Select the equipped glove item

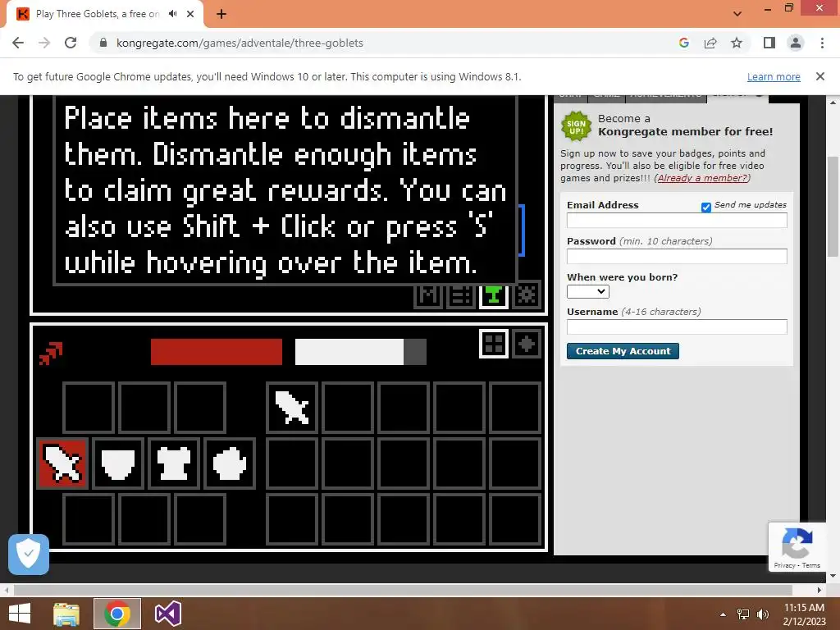click(x=230, y=463)
